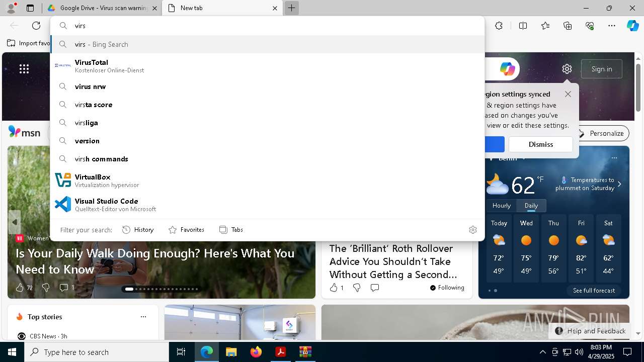Click the Copilot icon in search box

pyautogui.click(x=507, y=69)
